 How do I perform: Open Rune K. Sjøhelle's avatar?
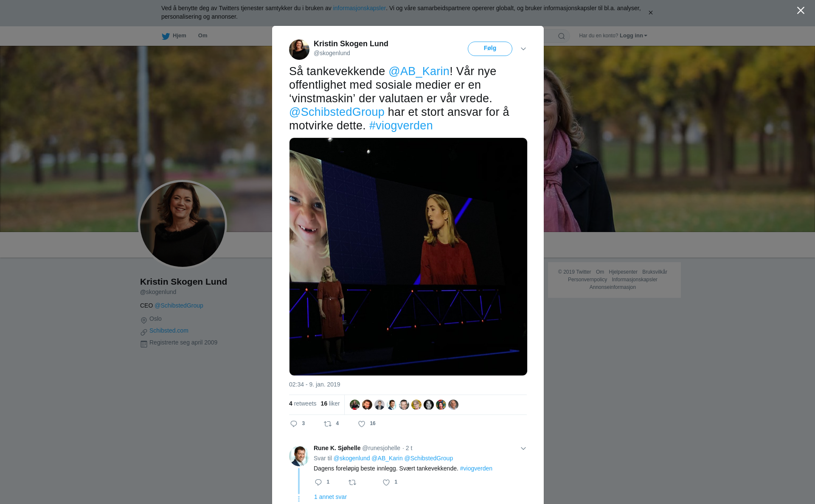point(299,456)
